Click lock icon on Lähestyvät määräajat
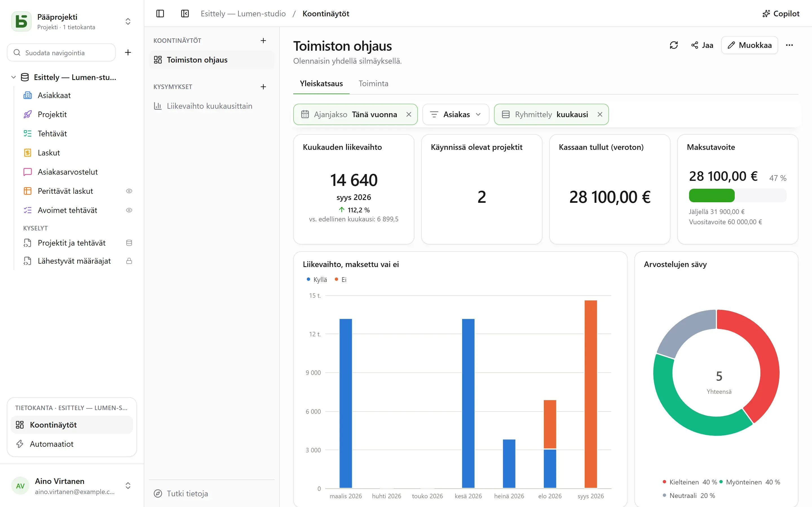This screenshot has width=812, height=507. (x=129, y=261)
